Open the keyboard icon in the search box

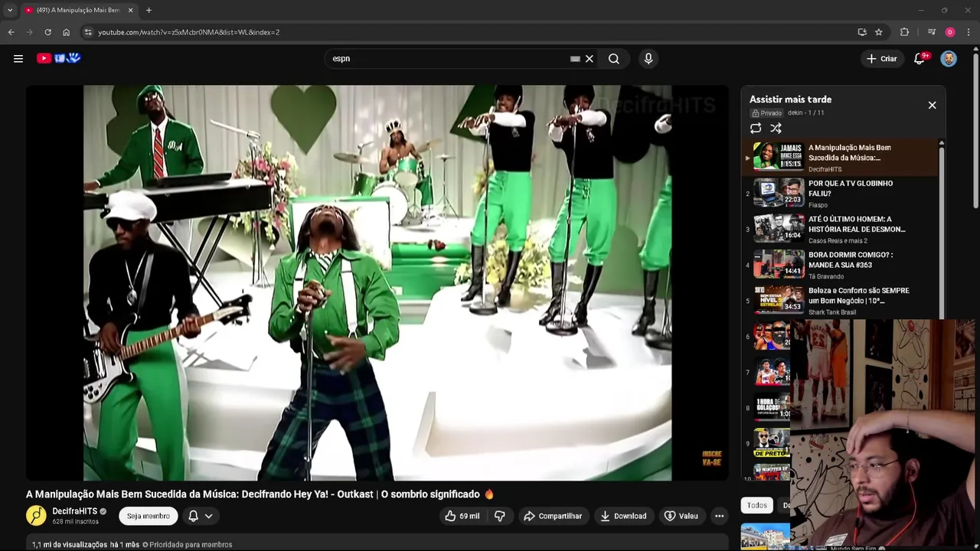[x=575, y=58]
